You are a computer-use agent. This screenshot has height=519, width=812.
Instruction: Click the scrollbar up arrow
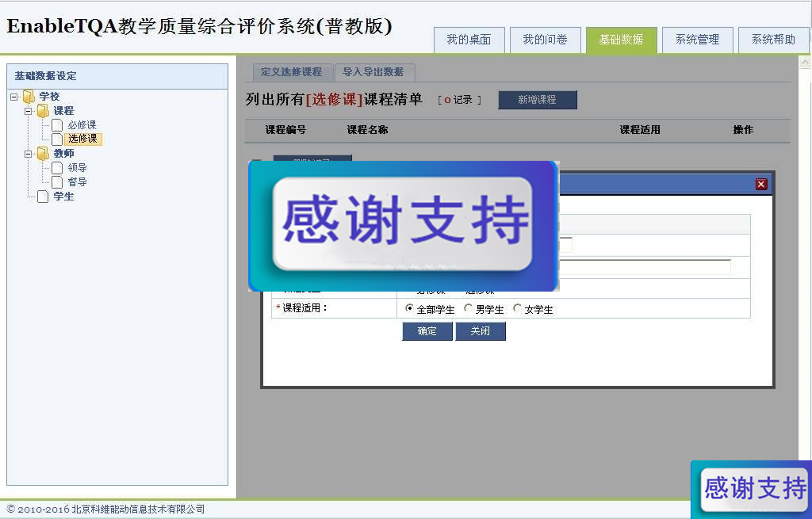[x=805, y=63]
